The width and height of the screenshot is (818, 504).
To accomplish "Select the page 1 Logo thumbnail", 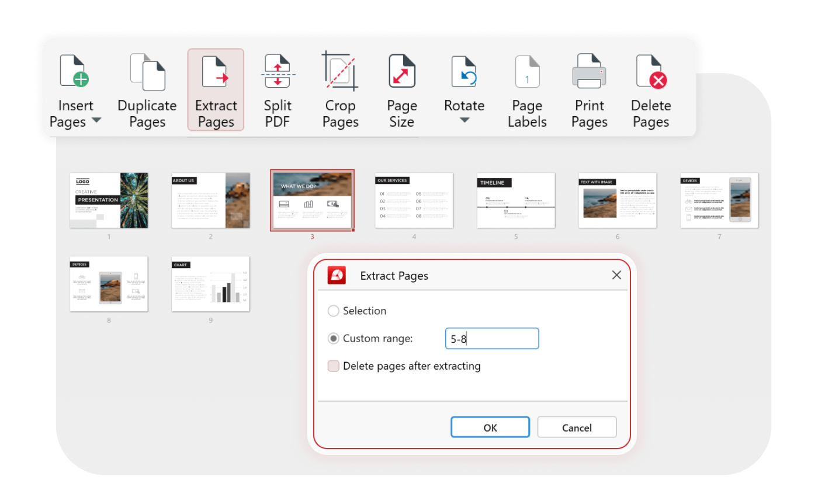I will point(109,200).
